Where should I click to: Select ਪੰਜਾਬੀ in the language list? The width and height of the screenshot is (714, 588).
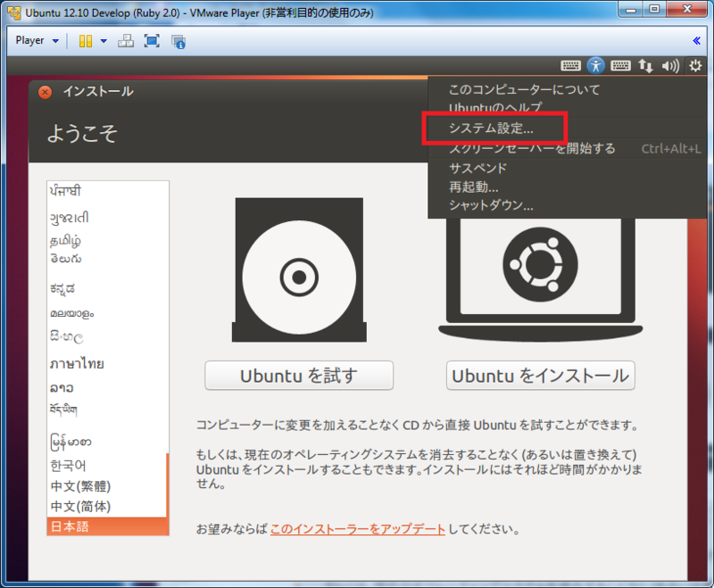click(x=106, y=191)
